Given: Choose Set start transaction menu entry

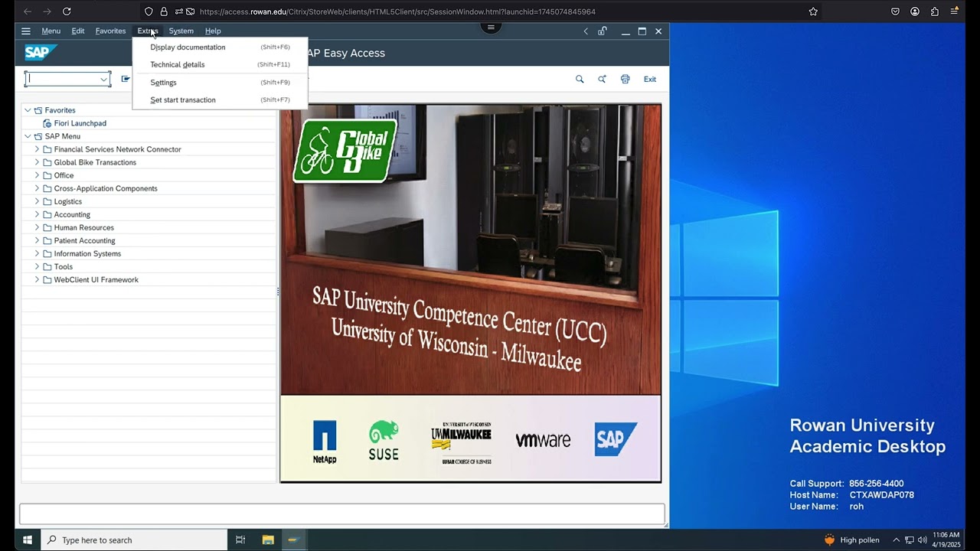Looking at the screenshot, I should pos(220,100).
